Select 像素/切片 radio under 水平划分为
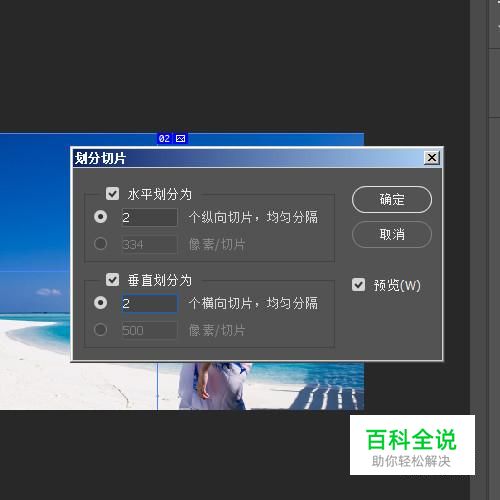 (x=100, y=244)
